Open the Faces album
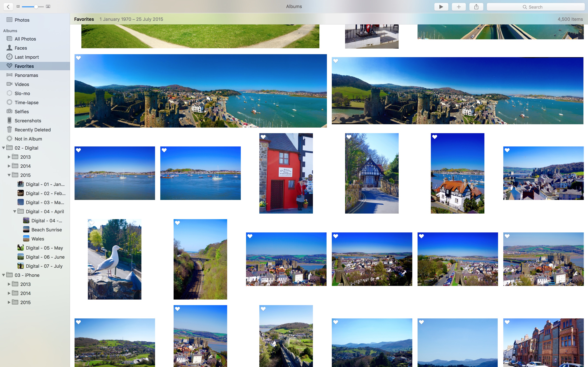The height and width of the screenshot is (367, 588). 21,48
